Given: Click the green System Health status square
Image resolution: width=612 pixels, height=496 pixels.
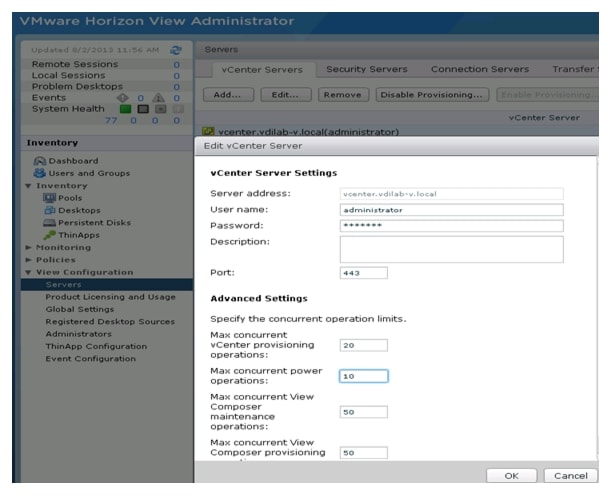Looking at the screenshot, I should [x=126, y=109].
